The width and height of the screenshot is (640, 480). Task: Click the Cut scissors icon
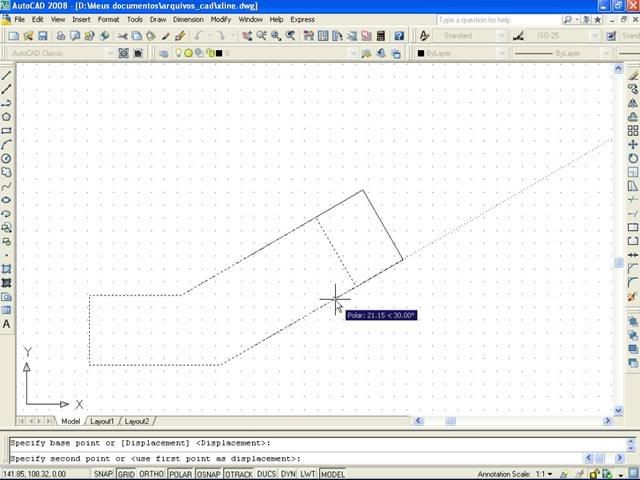click(x=122, y=36)
